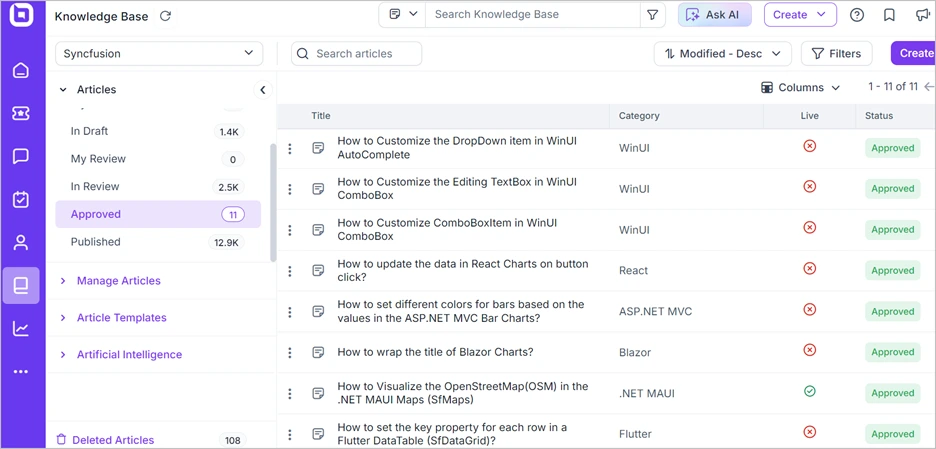Open row menu for Blazor Charts title article
Image resolution: width=936 pixels, height=449 pixels.
290,352
